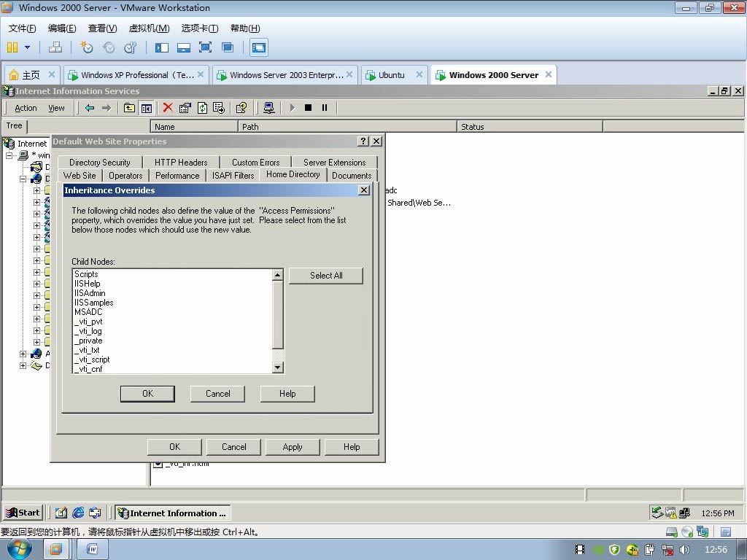Click the console view toolbar icon
The image size is (747, 560).
coord(259,47)
